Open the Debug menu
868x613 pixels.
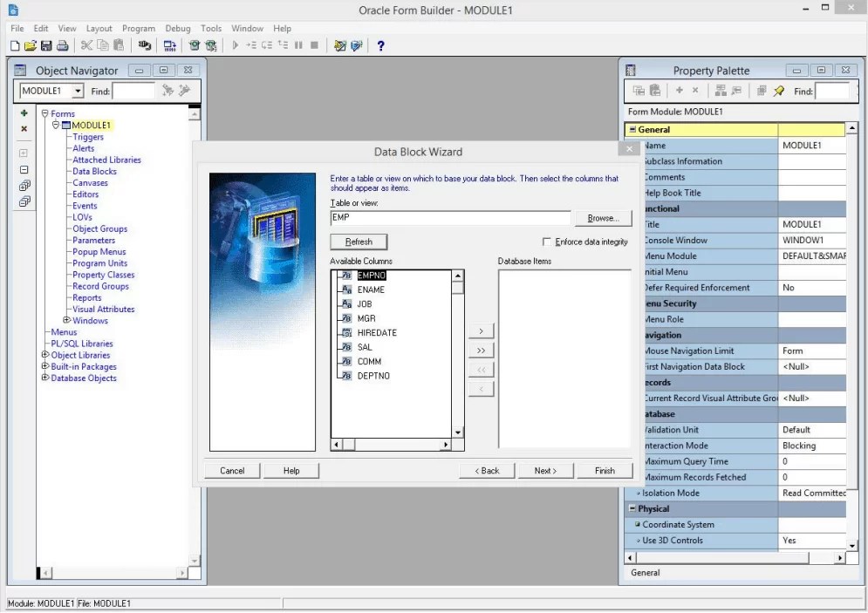(178, 28)
